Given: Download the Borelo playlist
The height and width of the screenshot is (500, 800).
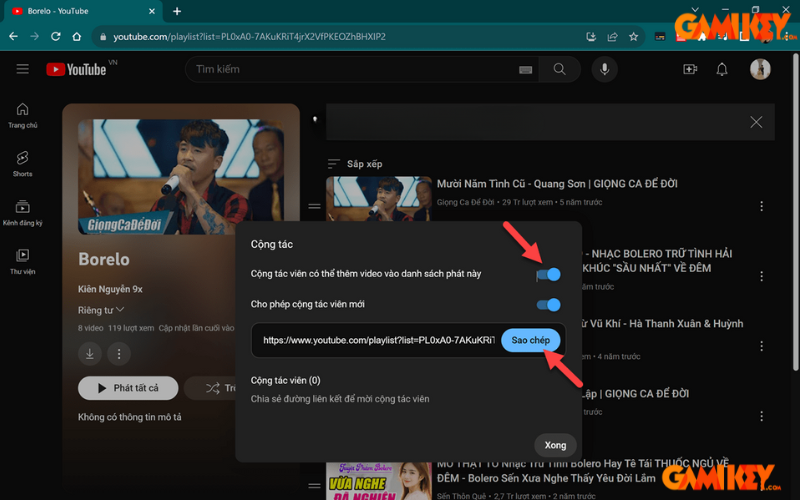Looking at the screenshot, I should pyautogui.click(x=90, y=354).
